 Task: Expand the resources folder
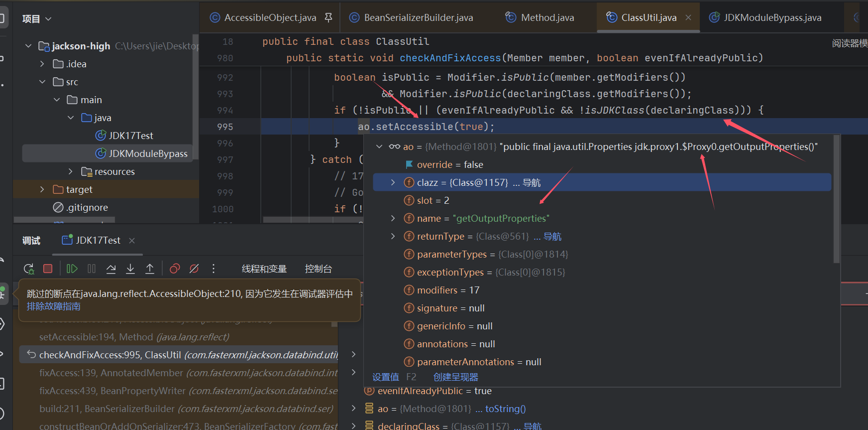pos(71,171)
